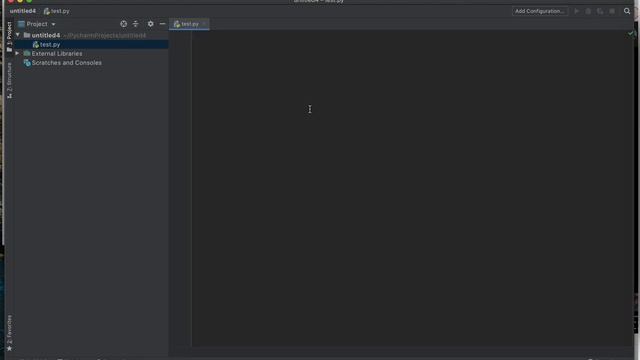The height and width of the screenshot is (360, 640).
Task: Click the untitled4 folder icon
Action: (x=27, y=35)
